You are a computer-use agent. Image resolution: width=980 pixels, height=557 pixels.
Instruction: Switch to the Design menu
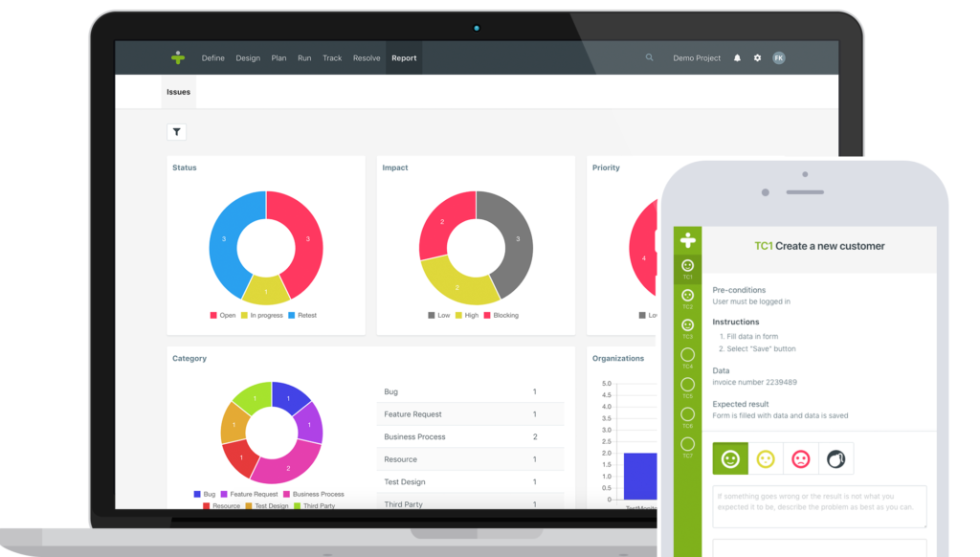248,58
